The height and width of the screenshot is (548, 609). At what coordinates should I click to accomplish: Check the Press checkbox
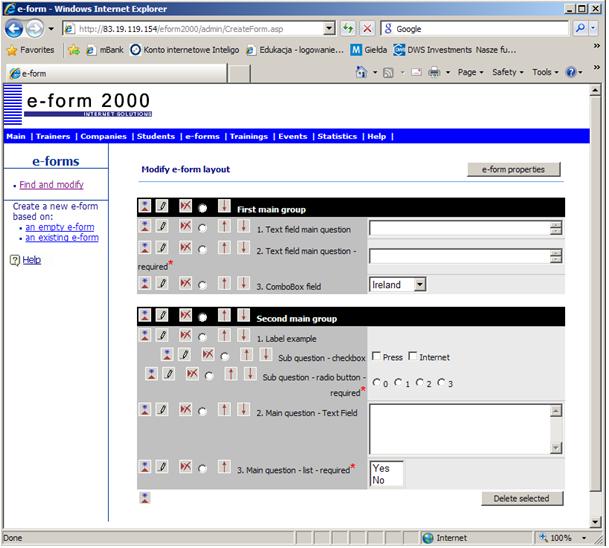(x=376, y=357)
